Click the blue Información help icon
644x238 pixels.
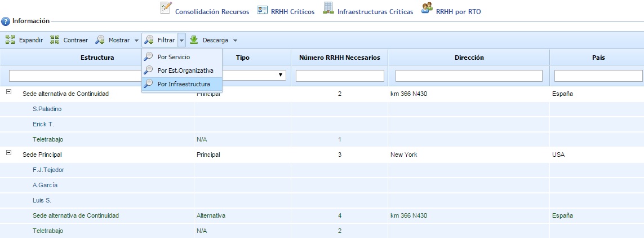click(6, 21)
